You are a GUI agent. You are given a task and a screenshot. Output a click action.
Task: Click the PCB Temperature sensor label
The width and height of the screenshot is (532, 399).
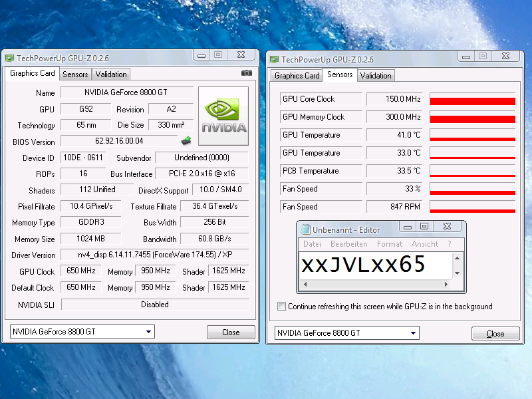click(321, 171)
